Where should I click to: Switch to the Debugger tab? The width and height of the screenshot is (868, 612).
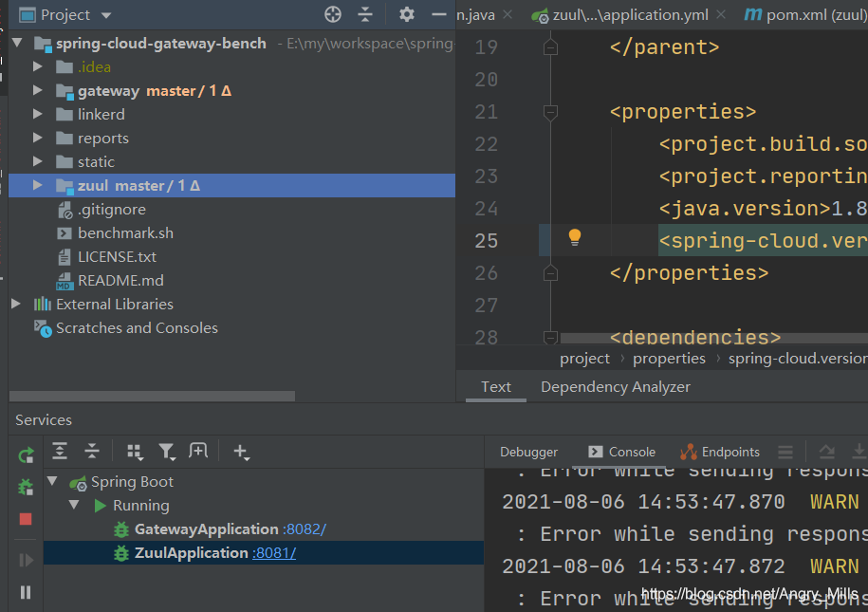tap(528, 452)
